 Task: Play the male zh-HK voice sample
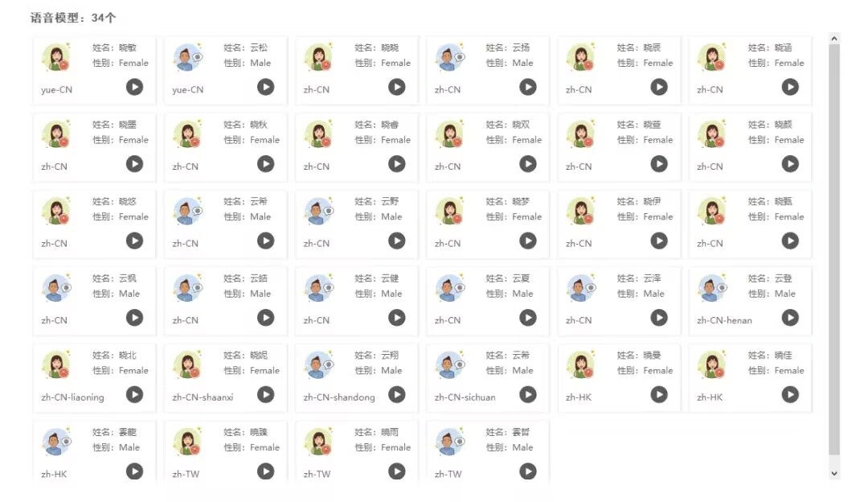(x=134, y=471)
